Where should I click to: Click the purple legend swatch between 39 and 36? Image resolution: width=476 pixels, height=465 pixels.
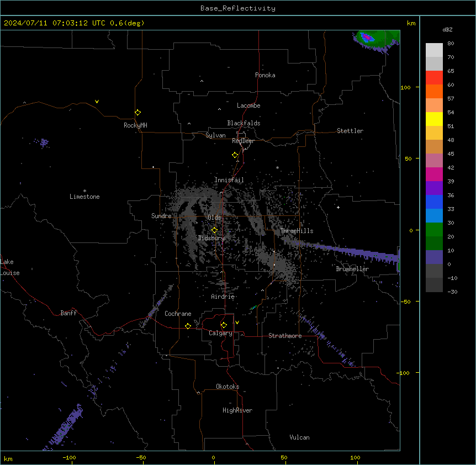[434, 188]
